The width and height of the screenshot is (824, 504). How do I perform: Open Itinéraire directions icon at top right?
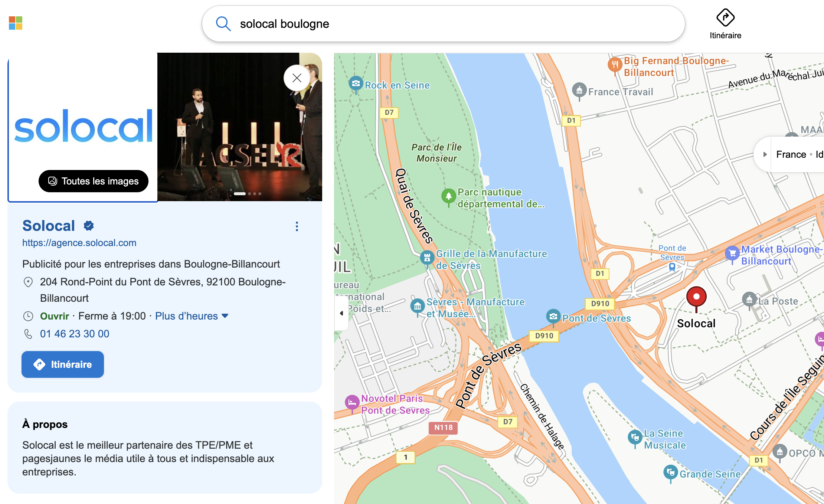[725, 24]
